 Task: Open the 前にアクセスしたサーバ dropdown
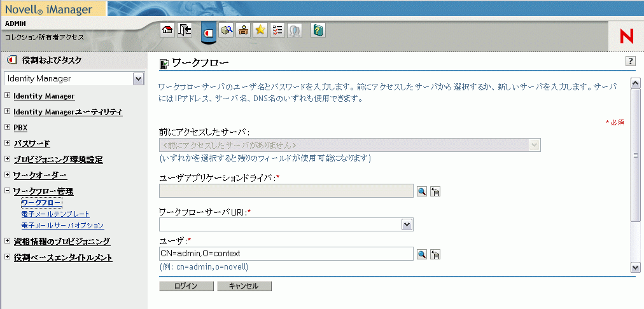coord(535,145)
